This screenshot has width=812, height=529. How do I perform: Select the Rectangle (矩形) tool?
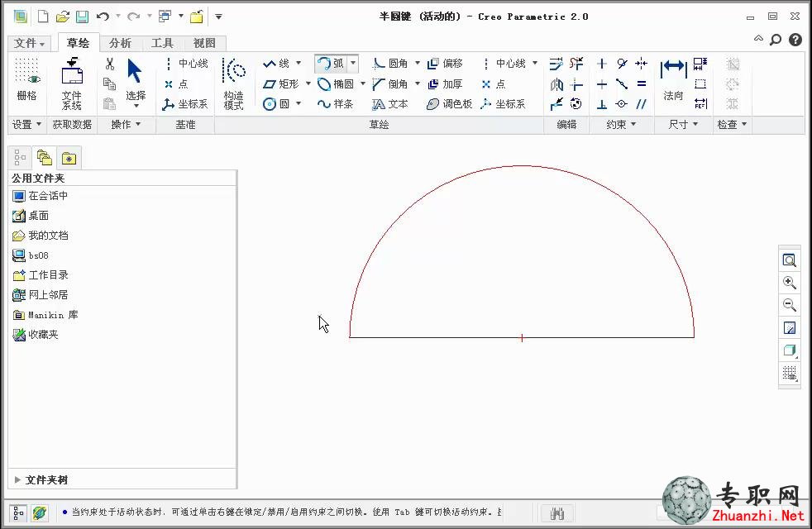click(x=280, y=83)
